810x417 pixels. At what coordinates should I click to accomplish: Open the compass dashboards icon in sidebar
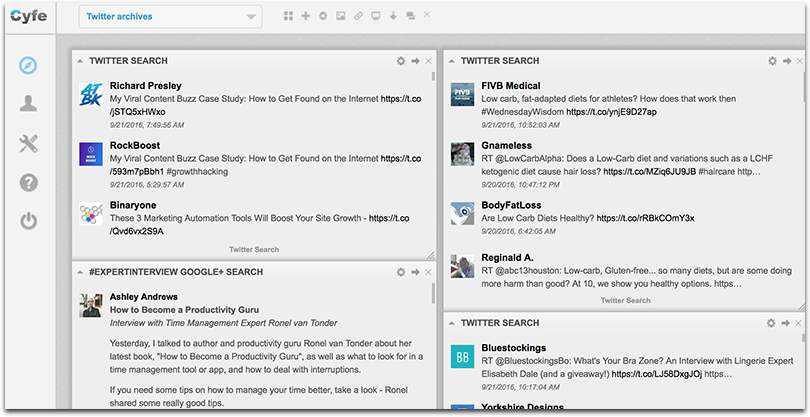(x=28, y=66)
